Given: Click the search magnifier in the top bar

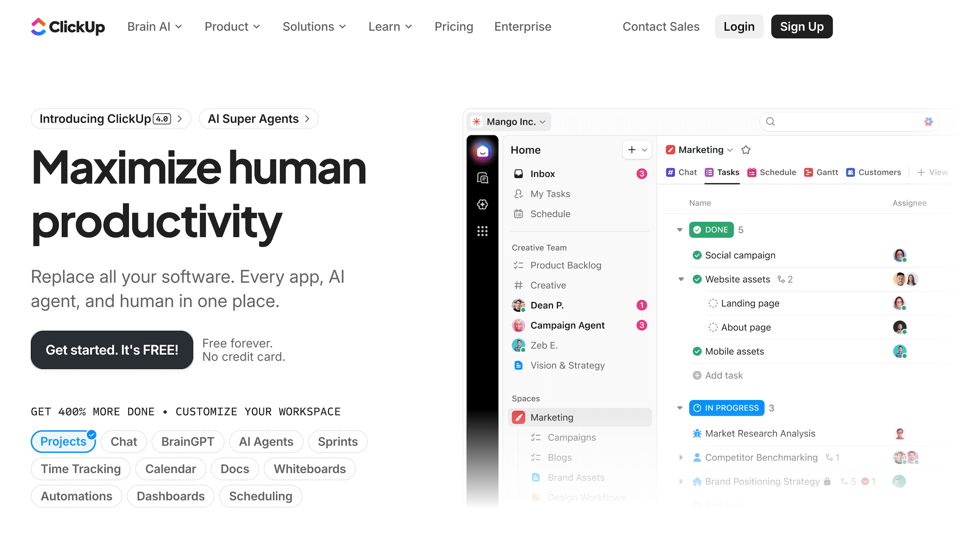Looking at the screenshot, I should coord(770,121).
